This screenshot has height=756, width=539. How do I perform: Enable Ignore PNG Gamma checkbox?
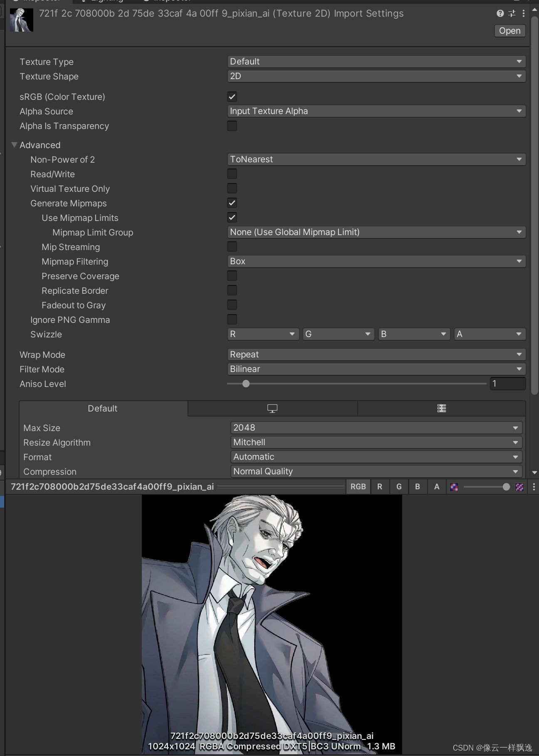232,320
